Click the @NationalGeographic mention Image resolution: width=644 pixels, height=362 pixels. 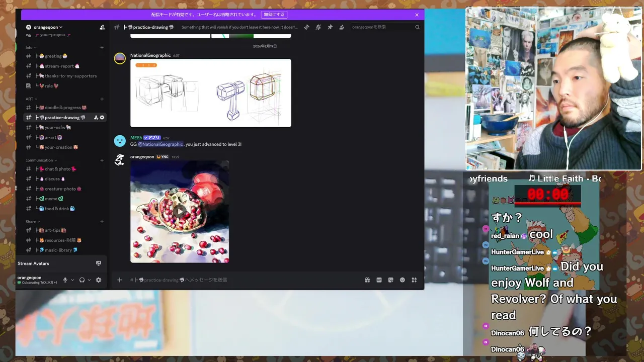pos(161,144)
